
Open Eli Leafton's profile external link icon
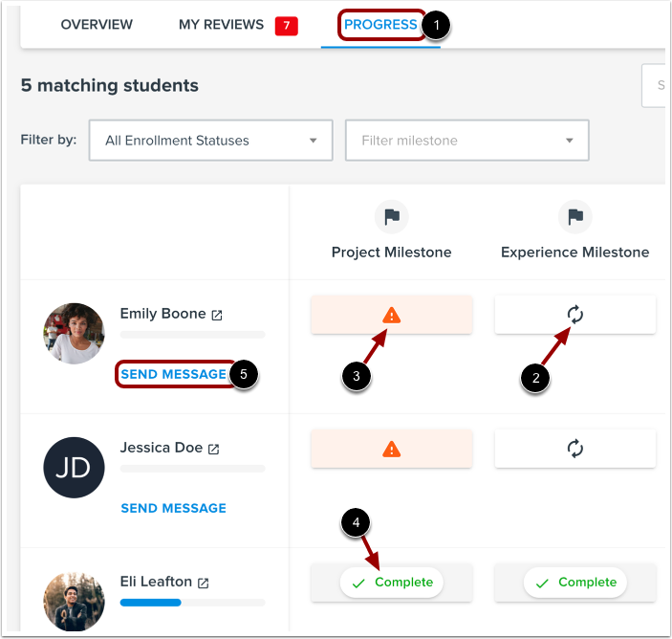(204, 583)
